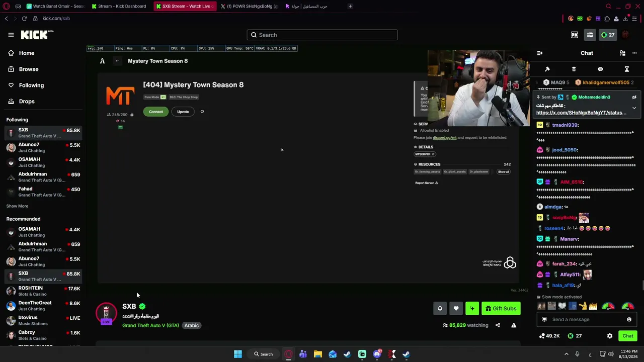The width and height of the screenshot is (644, 362).
Task: Open browser extensions puzzle icon
Action: [607, 19]
